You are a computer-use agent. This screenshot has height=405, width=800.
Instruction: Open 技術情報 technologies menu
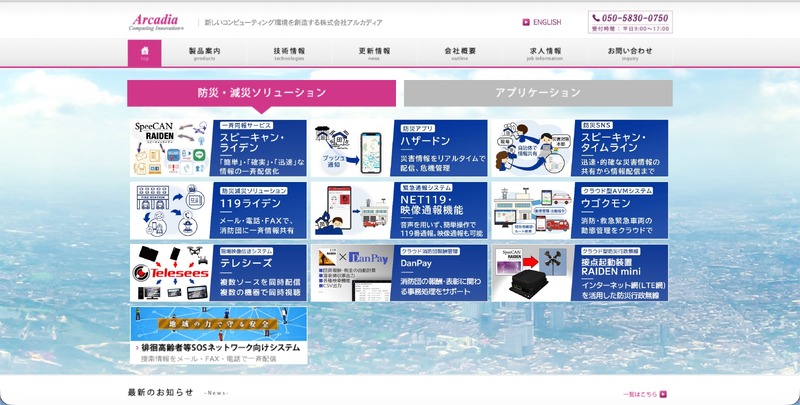tap(289, 53)
